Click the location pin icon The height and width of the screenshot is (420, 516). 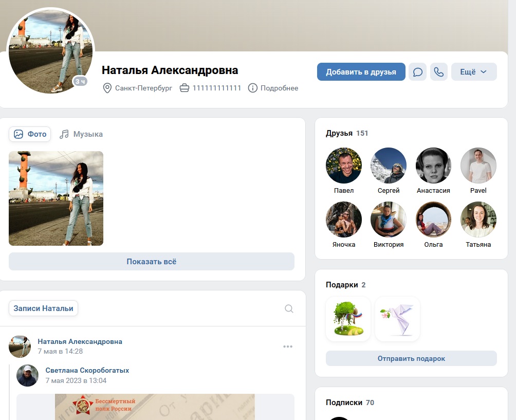point(107,88)
